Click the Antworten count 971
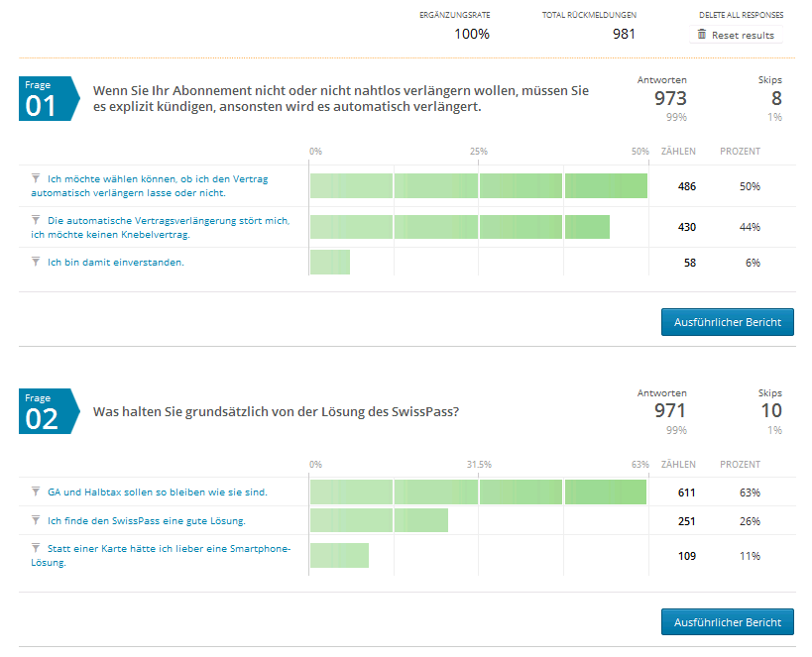The width and height of the screenshot is (812, 657). [x=670, y=410]
